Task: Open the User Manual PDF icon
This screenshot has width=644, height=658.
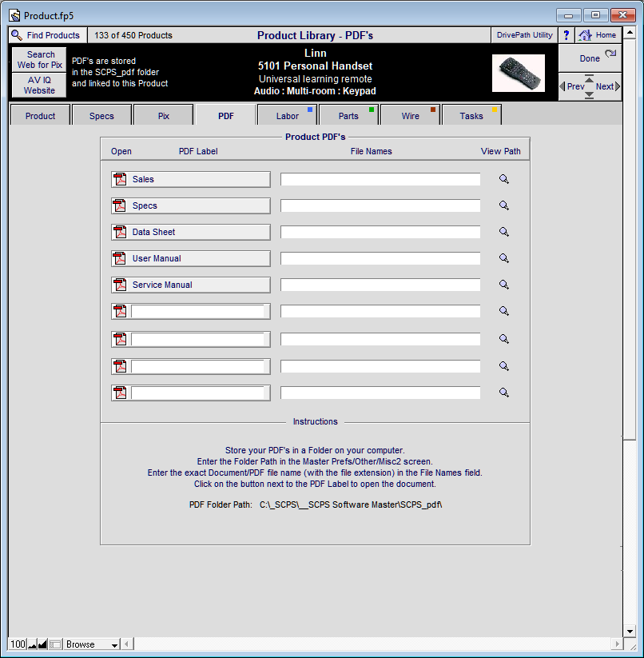Action: click(x=121, y=258)
